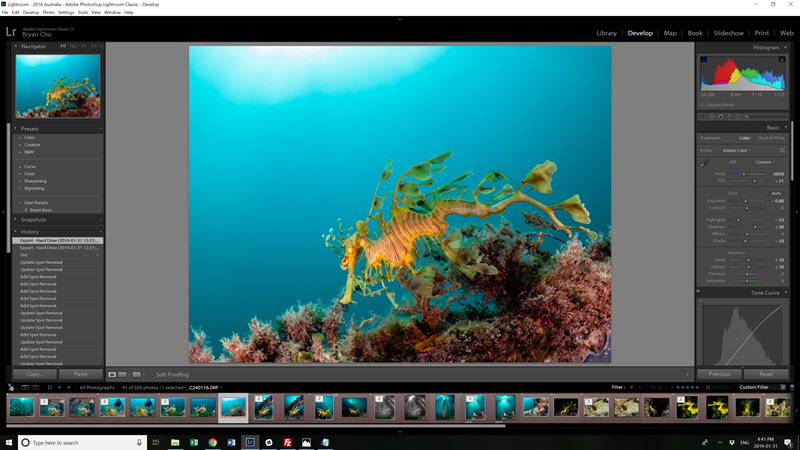This screenshot has height=450, width=800.
Task: Open the profile browser grid icon
Action: click(x=782, y=150)
